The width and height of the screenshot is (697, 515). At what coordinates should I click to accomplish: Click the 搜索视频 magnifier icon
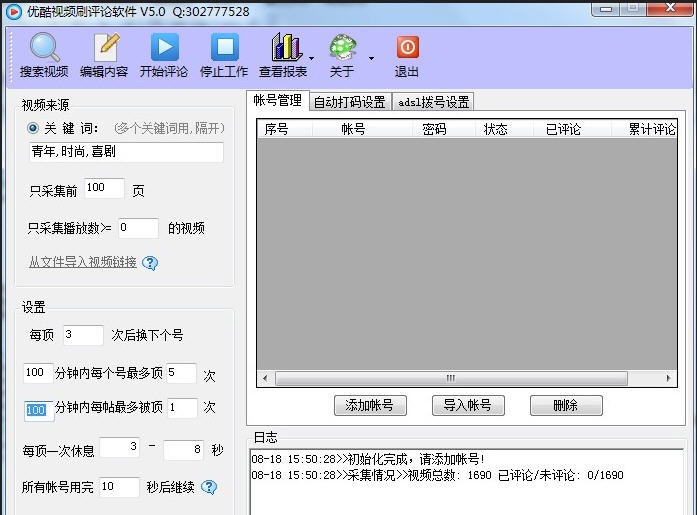44,47
